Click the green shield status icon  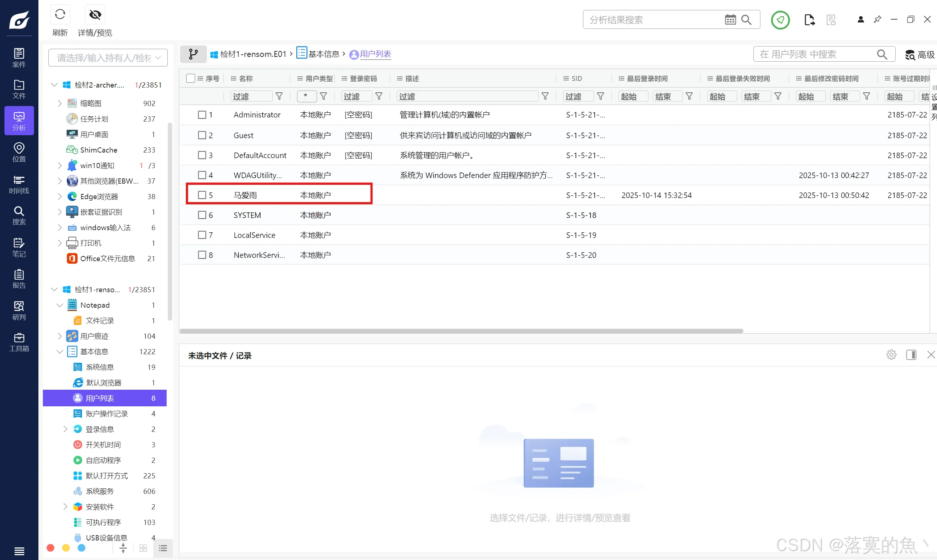coord(780,20)
